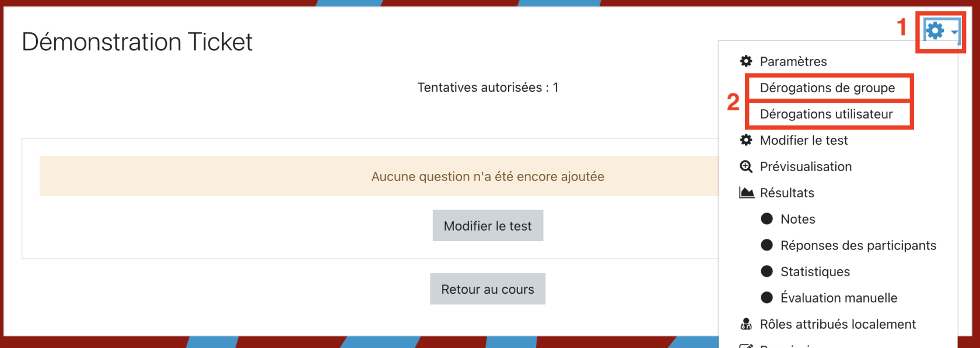Click the Tentatives autorisées text
Image resolution: width=980 pixels, height=348 pixels.
[488, 88]
